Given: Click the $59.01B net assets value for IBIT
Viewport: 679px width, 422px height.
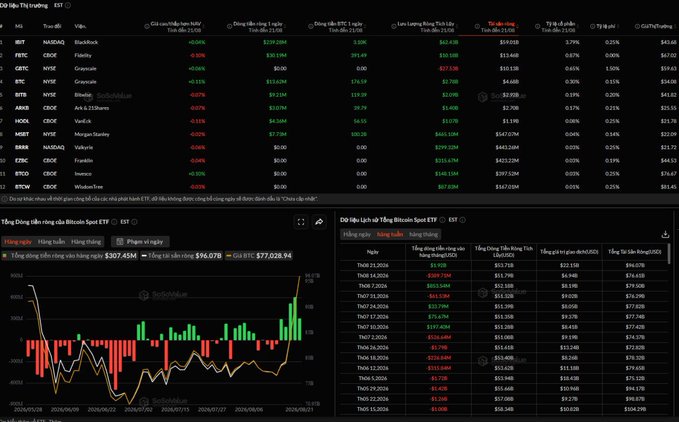Looking at the screenshot, I should (509, 42).
